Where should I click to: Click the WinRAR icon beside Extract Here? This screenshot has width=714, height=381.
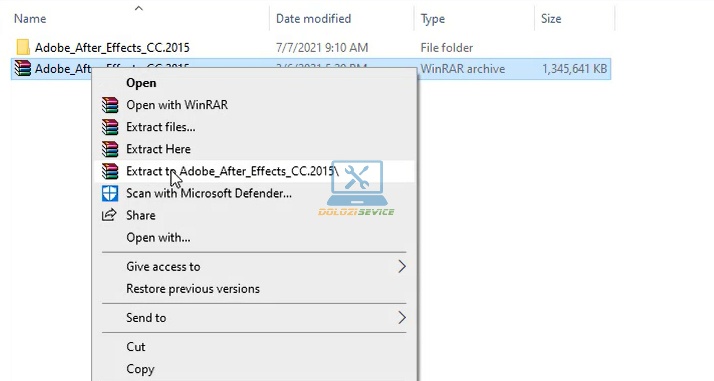(x=110, y=149)
